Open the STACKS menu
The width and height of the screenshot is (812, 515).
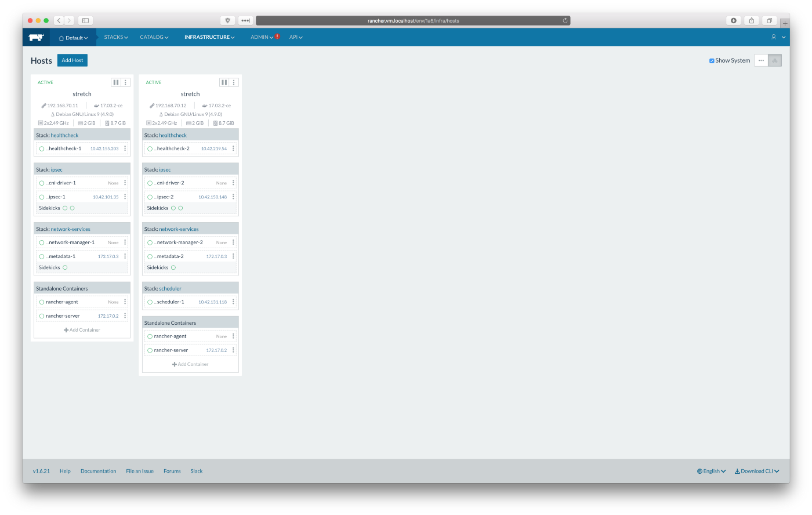116,37
